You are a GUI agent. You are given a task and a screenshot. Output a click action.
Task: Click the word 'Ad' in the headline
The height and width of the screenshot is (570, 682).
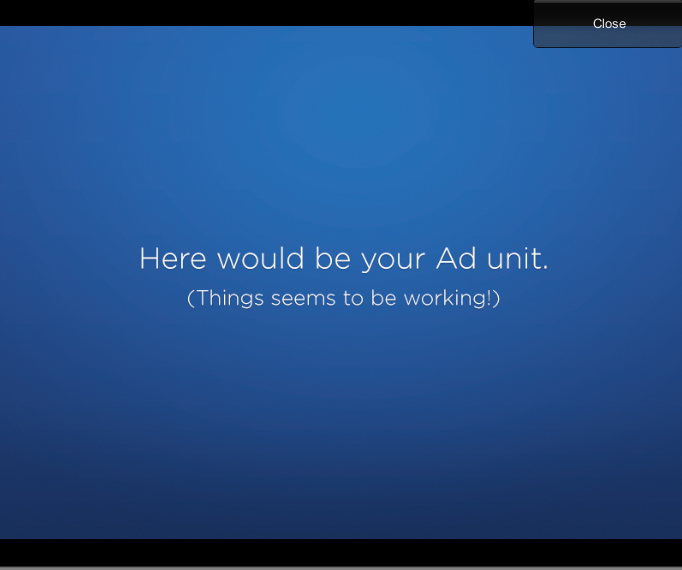point(452,259)
